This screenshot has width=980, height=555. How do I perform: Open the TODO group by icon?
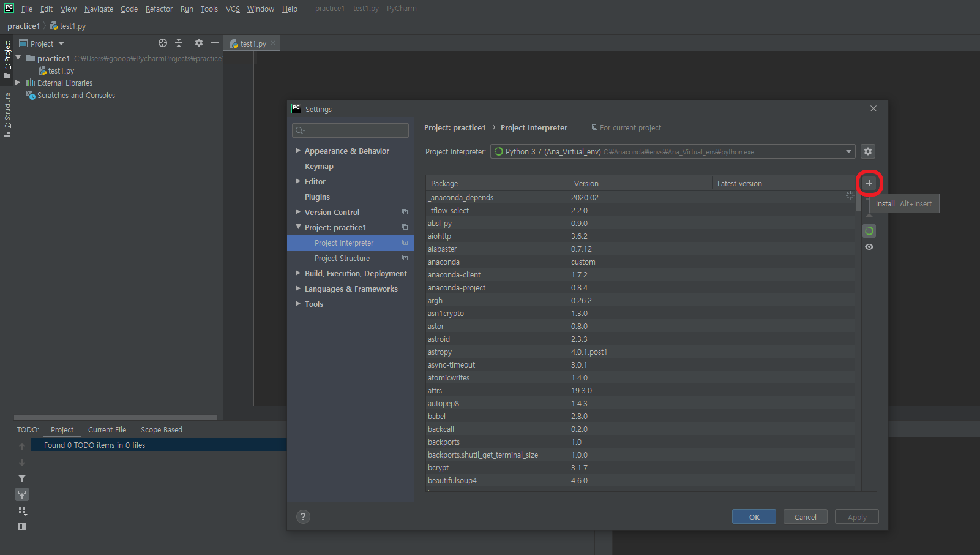[x=22, y=511]
